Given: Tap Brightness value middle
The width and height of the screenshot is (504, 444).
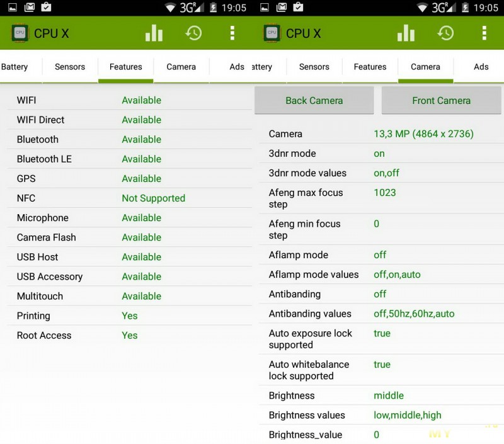Looking at the screenshot, I should tap(389, 396).
